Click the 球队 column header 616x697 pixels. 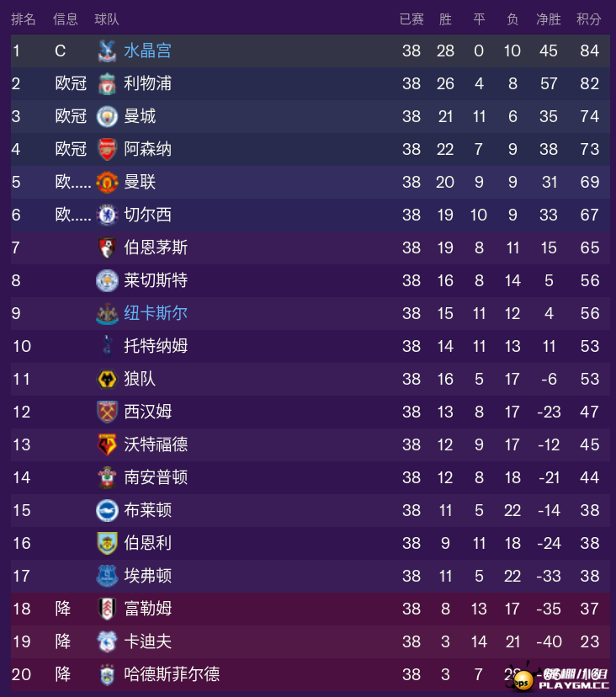pyautogui.click(x=107, y=19)
